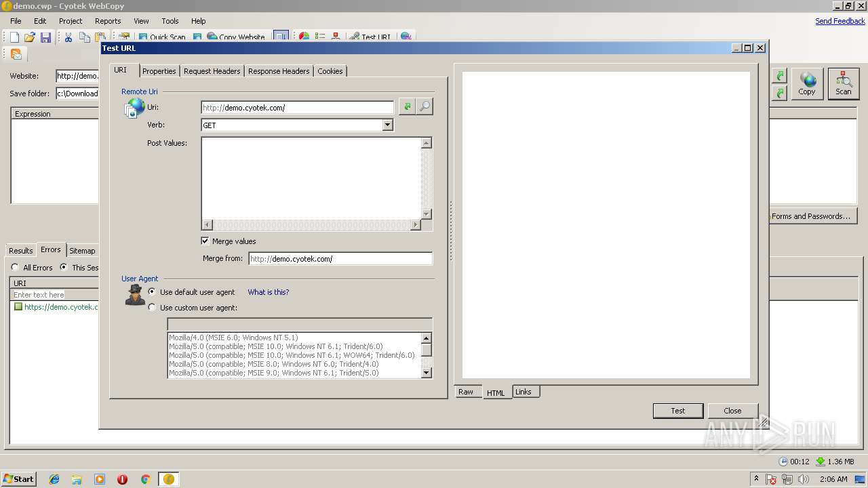
Task: Open the Project menu
Action: 71,21
